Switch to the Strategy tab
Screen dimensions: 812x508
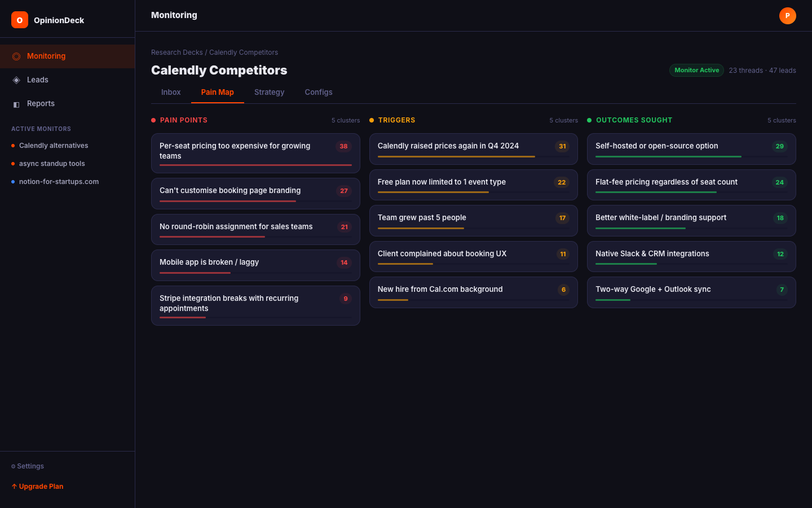(269, 92)
